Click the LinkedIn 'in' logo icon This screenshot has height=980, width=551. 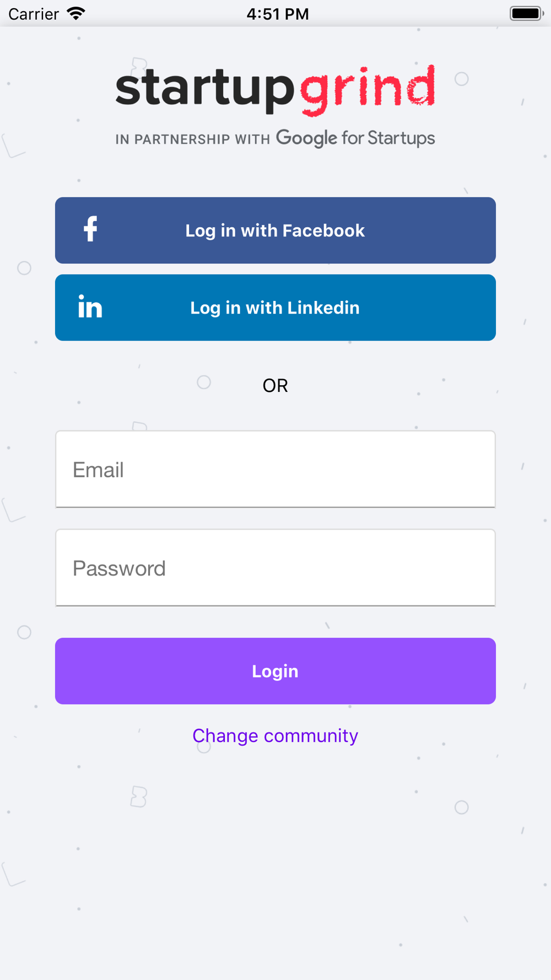(x=90, y=306)
